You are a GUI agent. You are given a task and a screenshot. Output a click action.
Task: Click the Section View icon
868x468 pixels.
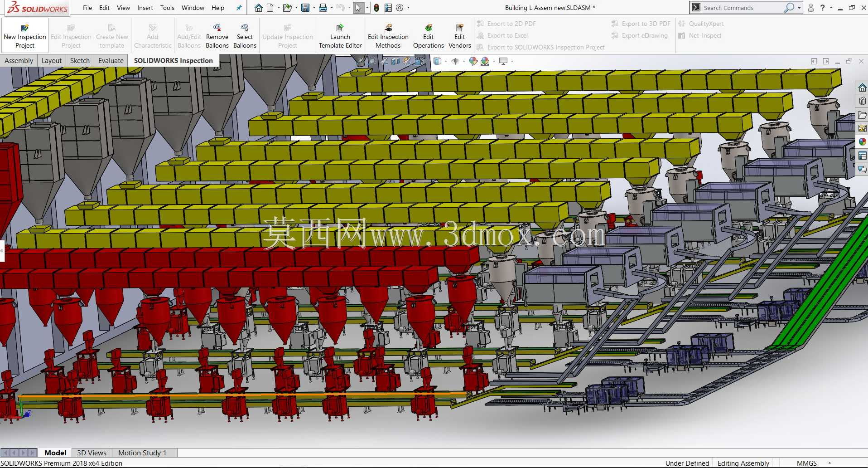tap(395, 61)
